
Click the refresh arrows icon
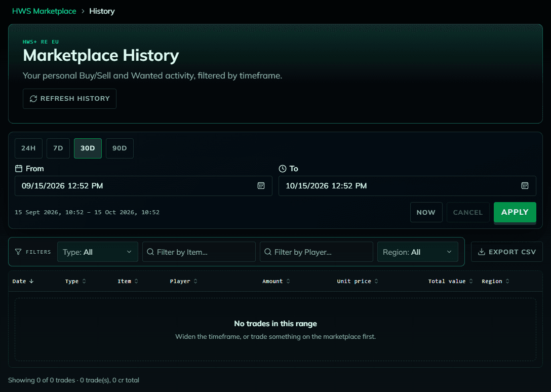pyautogui.click(x=33, y=99)
